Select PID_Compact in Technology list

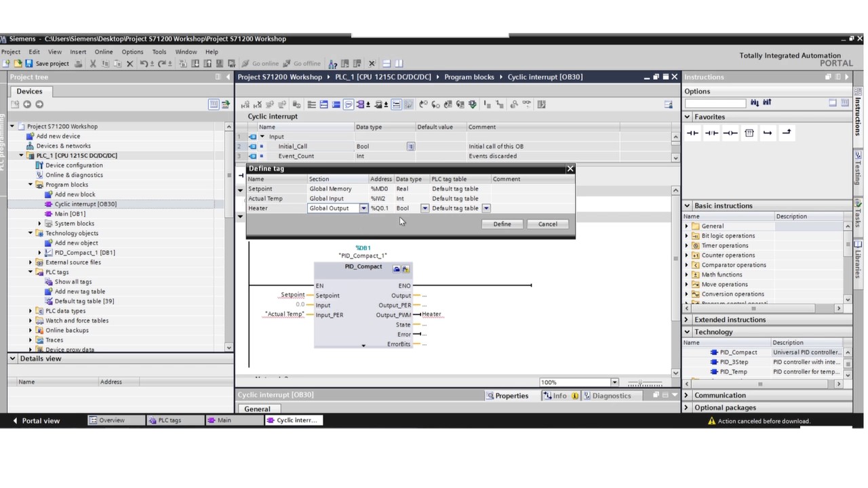pos(738,352)
